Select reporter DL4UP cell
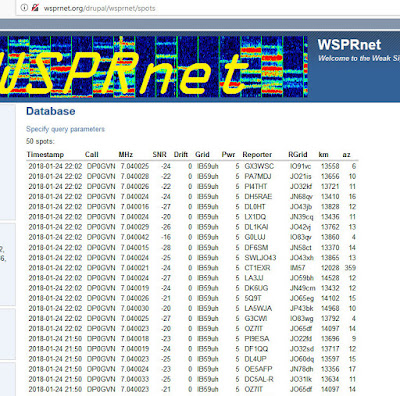 click(x=255, y=359)
